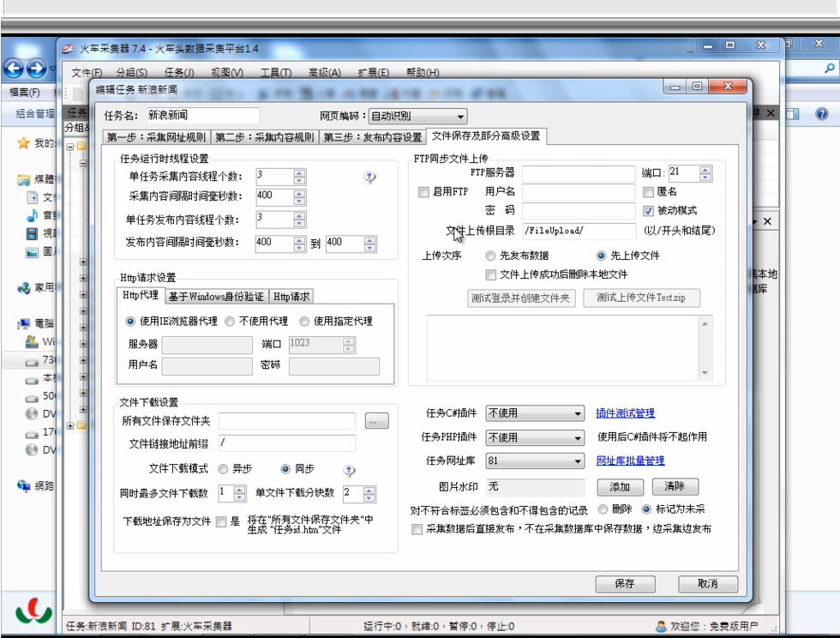Open the 网页编码 encoding dropdown

click(418, 116)
